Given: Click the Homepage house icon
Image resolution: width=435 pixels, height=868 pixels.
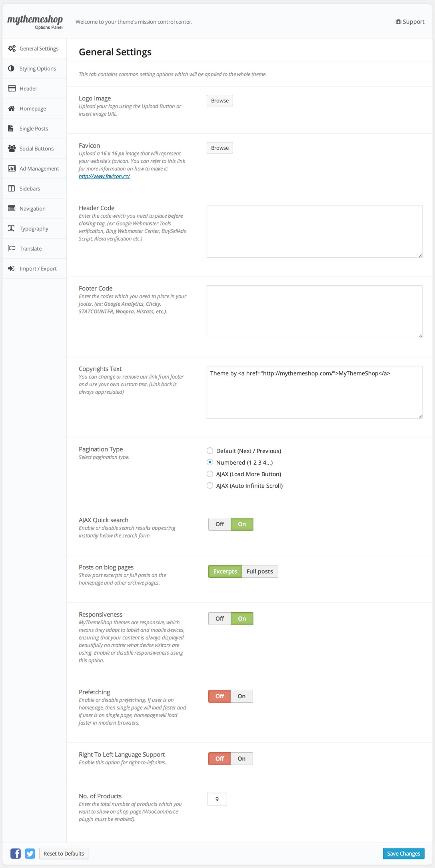Looking at the screenshot, I should click(12, 108).
